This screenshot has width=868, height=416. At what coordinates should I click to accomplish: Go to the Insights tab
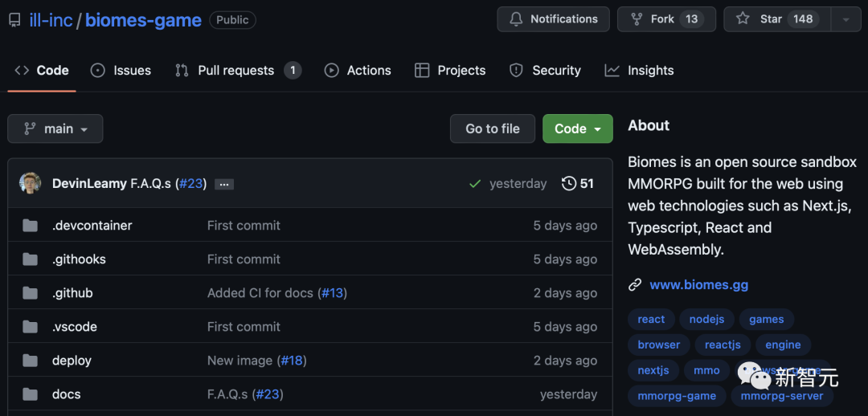640,71
